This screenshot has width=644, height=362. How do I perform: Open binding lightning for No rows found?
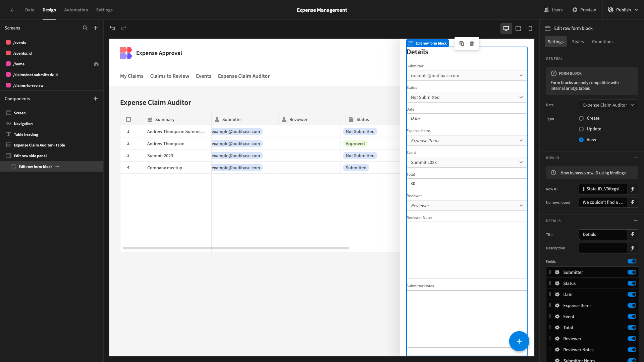point(633,202)
